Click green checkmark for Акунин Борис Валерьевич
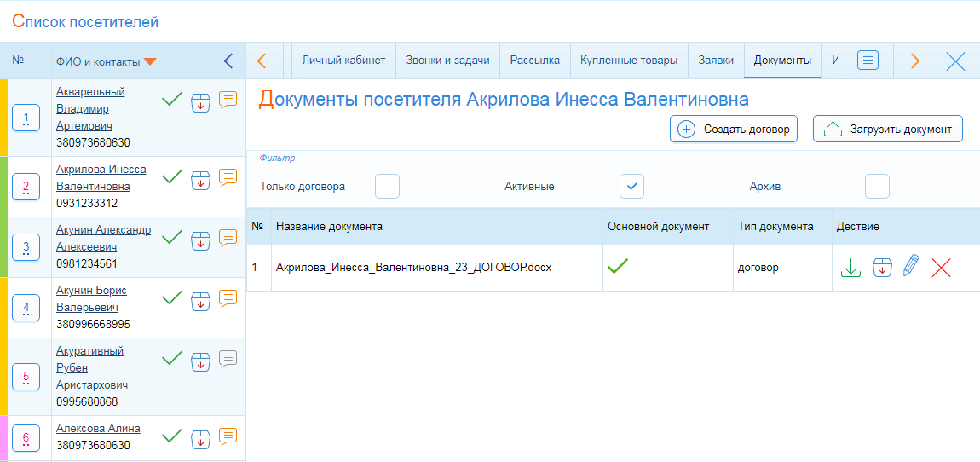This screenshot has width=980, height=462. (172, 297)
